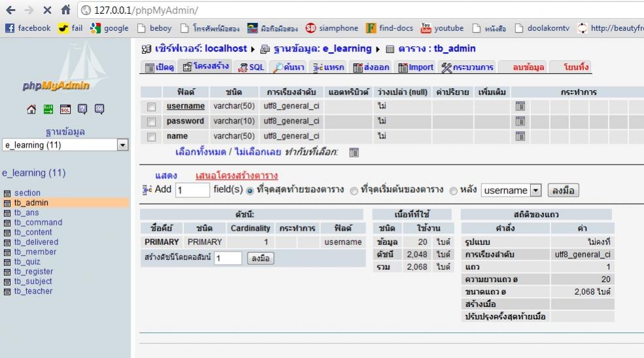Open the Import tab
This screenshot has width=644, height=358.
pyautogui.click(x=416, y=67)
